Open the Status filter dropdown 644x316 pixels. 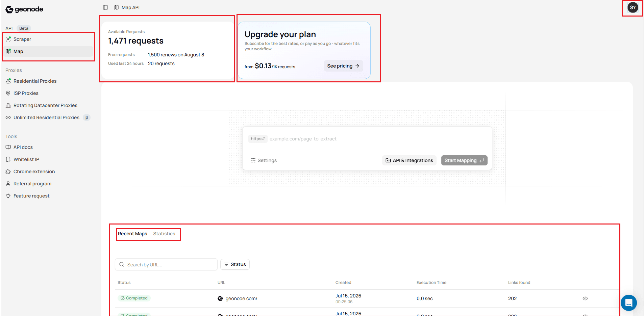point(235,264)
